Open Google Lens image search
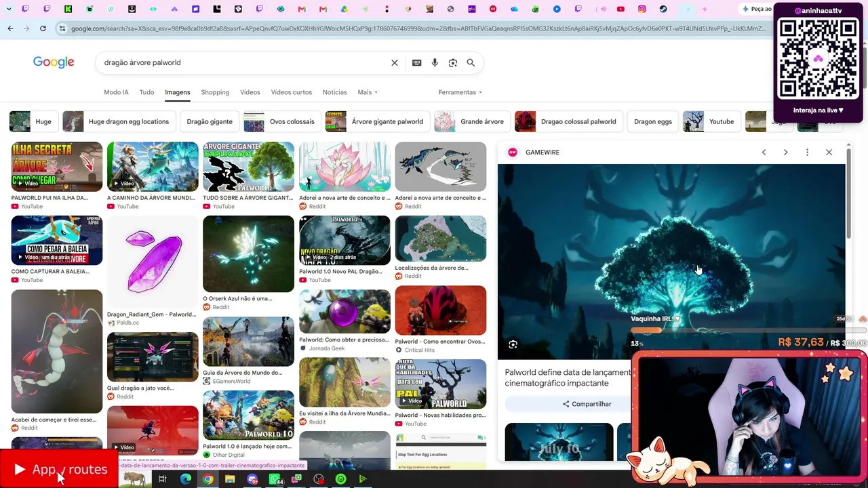Screen dimensions: 868x488 pos(453,62)
